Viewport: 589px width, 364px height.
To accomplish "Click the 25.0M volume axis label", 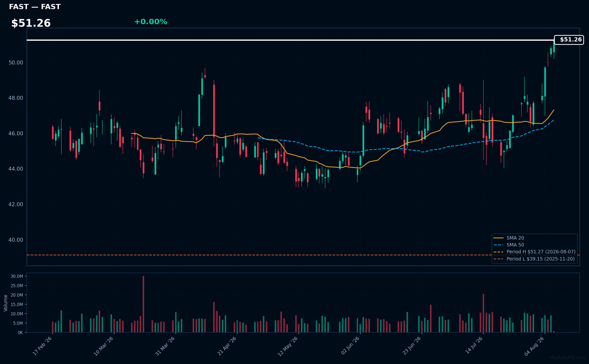I will coord(17,286).
